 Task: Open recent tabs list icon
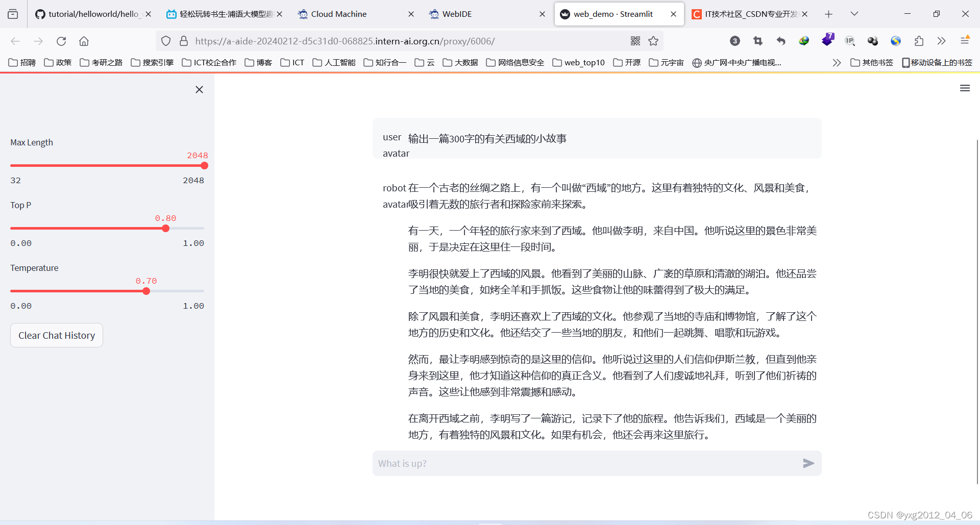tap(13, 14)
